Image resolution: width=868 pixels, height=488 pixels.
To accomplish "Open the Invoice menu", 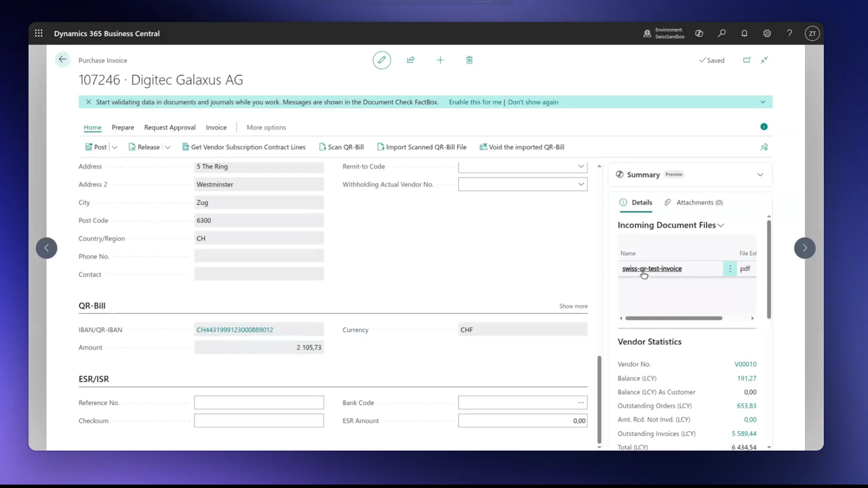I will (216, 127).
